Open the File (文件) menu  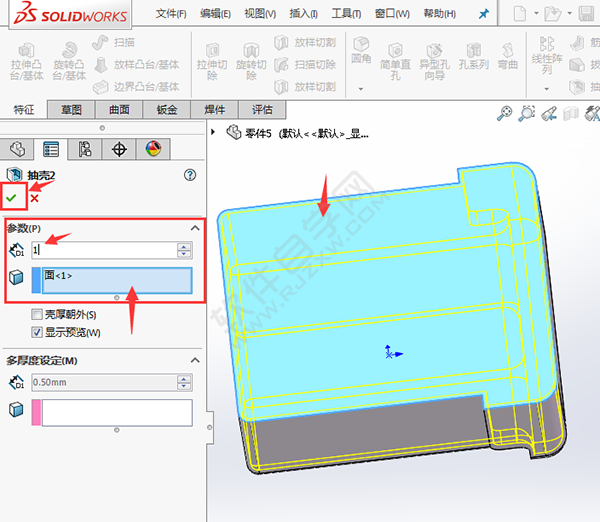tap(171, 14)
